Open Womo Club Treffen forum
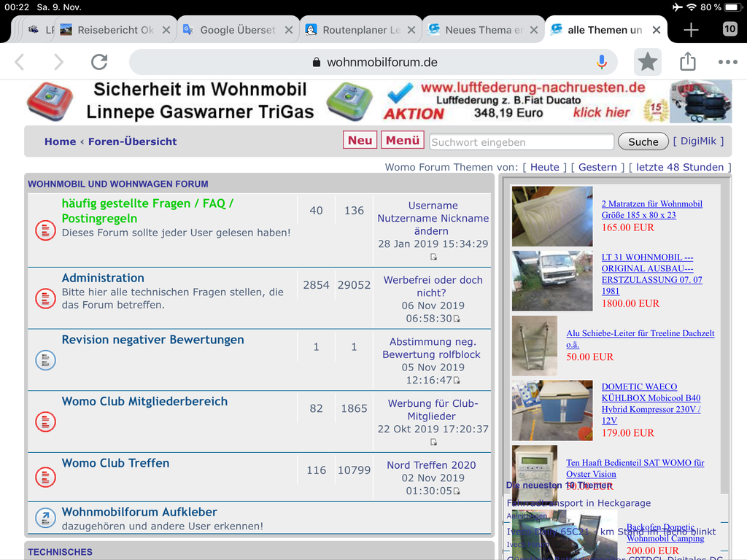 pos(115,463)
